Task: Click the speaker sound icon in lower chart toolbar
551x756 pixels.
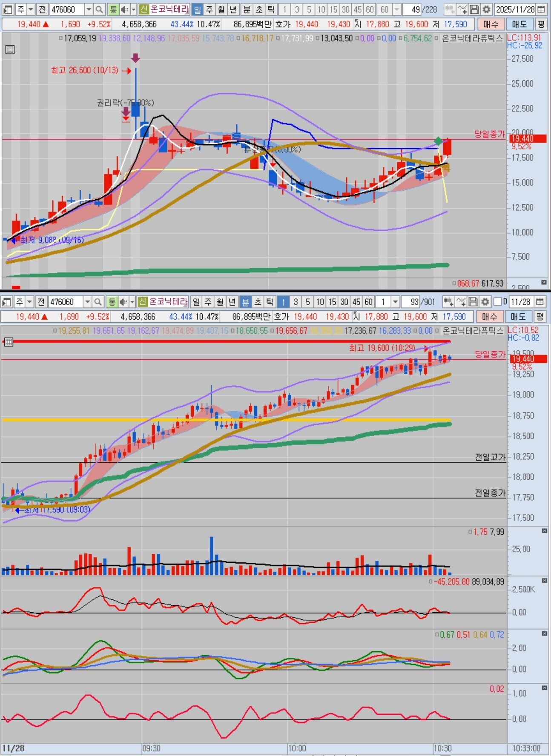Action: [x=123, y=302]
